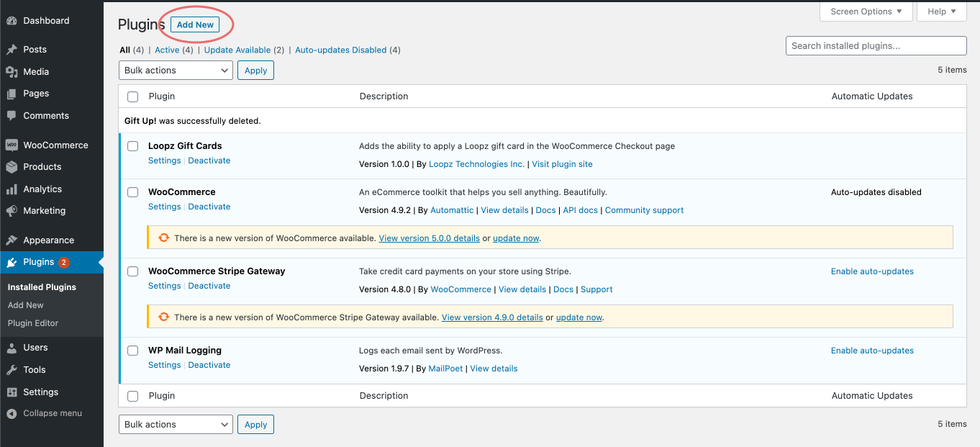Open the MailPoet author link

click(446, 369)
